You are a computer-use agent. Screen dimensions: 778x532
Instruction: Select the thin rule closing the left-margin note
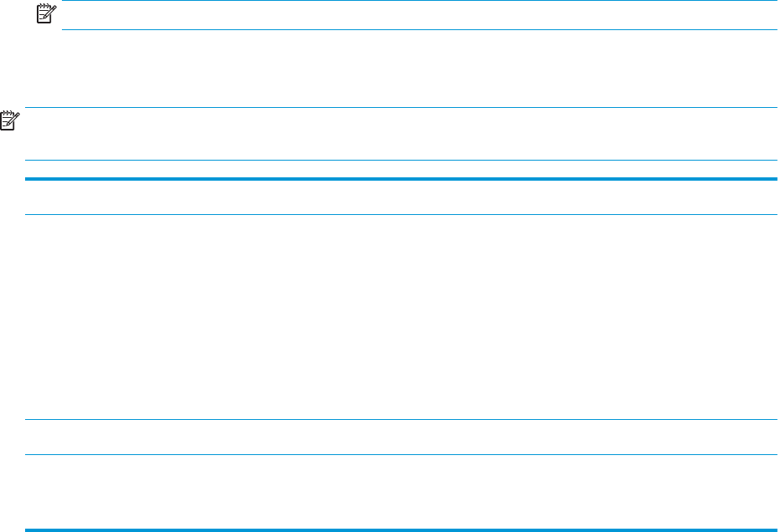point(401,161)
